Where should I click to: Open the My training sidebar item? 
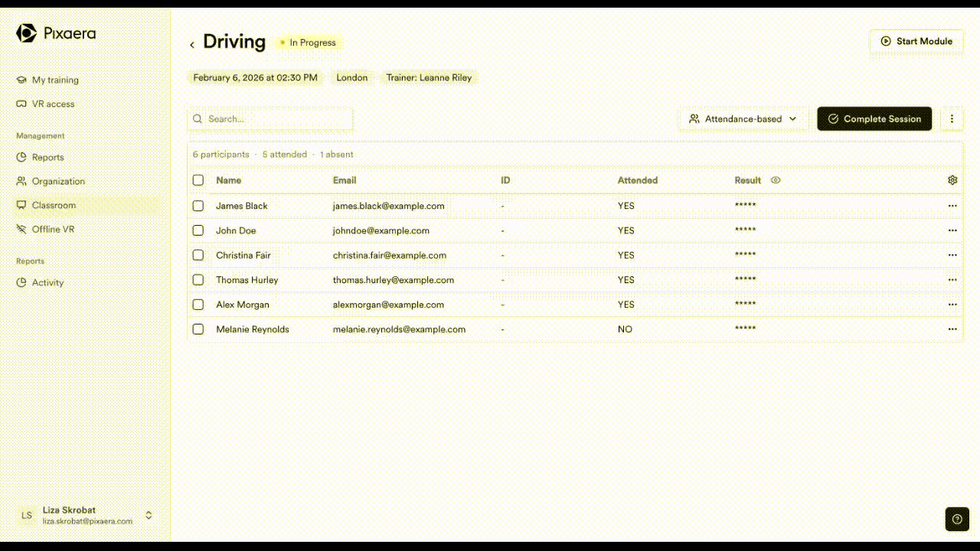pyautogui.click(x=55, y=80)
